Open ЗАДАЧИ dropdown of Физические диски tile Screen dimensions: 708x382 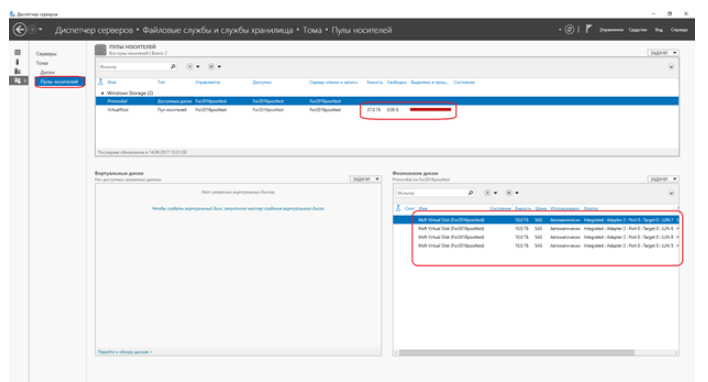[x=663, y=179]
